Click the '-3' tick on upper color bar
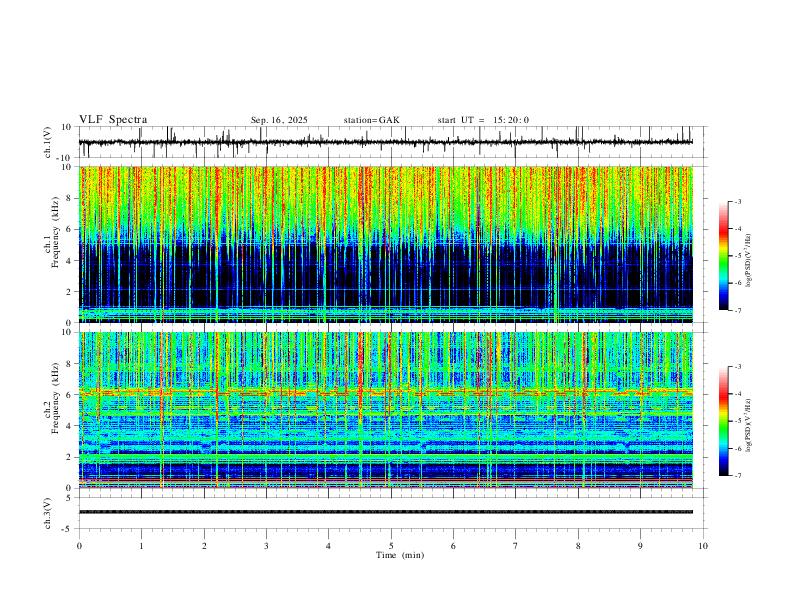This screenshot has width=792, height=612. click(x=737, y=201)
